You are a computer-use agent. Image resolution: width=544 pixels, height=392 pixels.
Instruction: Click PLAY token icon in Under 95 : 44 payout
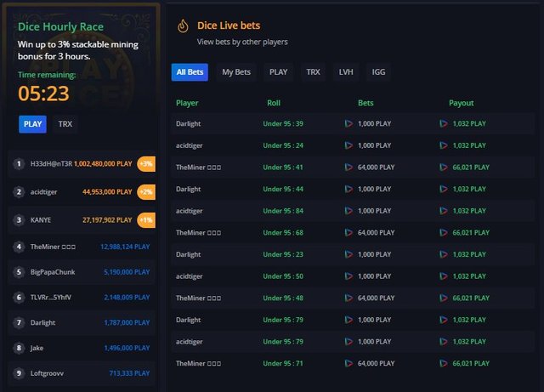(x=444, y=190)
